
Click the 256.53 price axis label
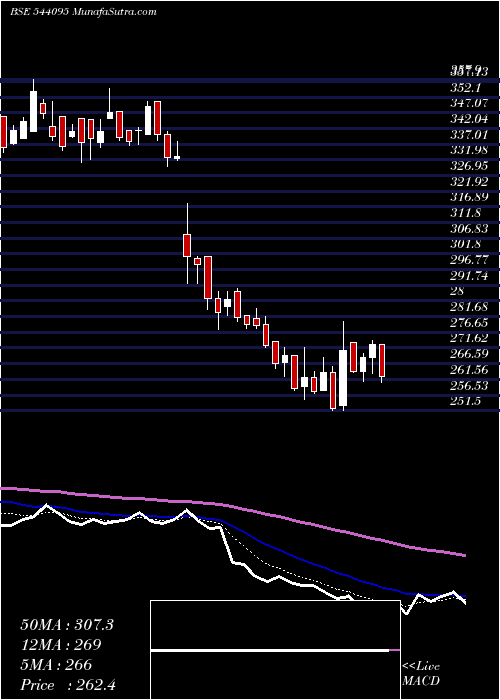coord(469,385)
